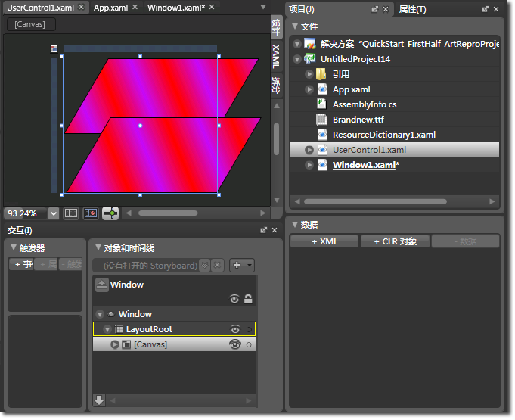Toggle the lock-all padlock icon

pos(248,299)
